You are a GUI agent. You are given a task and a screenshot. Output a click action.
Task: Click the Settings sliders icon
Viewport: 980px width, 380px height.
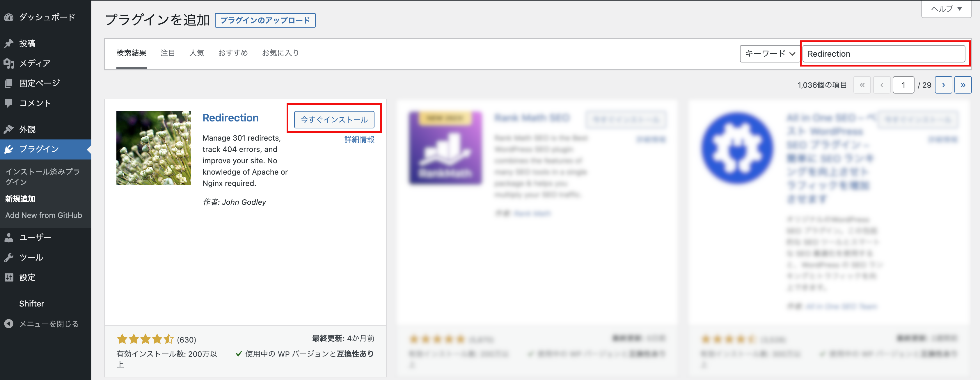(9, 277)
